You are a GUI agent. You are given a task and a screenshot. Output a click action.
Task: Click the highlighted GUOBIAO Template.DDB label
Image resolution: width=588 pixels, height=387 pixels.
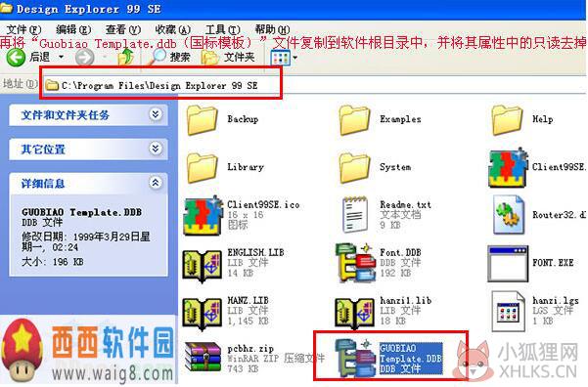pos(411,359)
